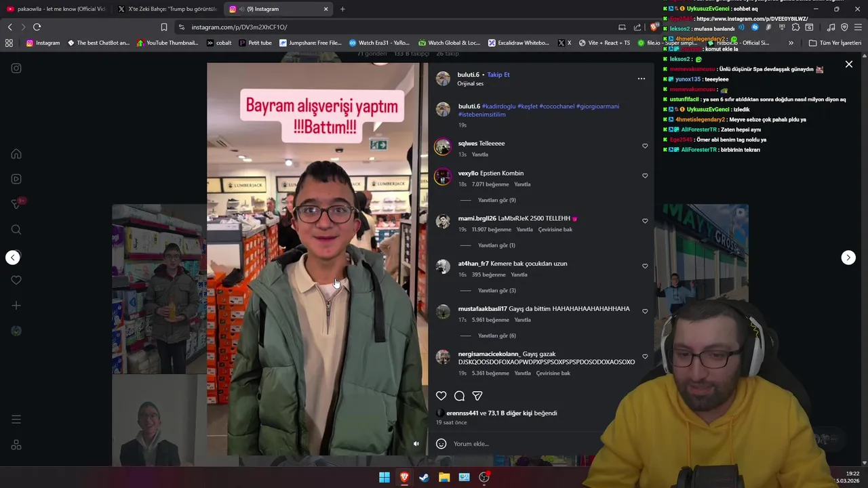868x488 pixels.
Task: Open Instagram bookmark in bookmarks bar
Action: click(x=43, y=43)
